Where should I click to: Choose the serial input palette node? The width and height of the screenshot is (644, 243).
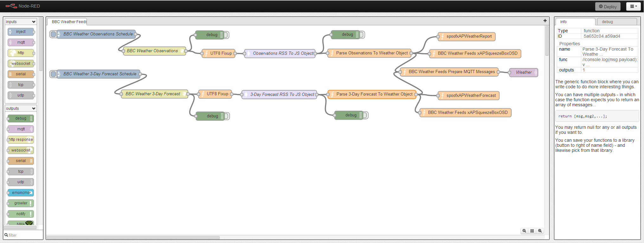tap(21, 74)
